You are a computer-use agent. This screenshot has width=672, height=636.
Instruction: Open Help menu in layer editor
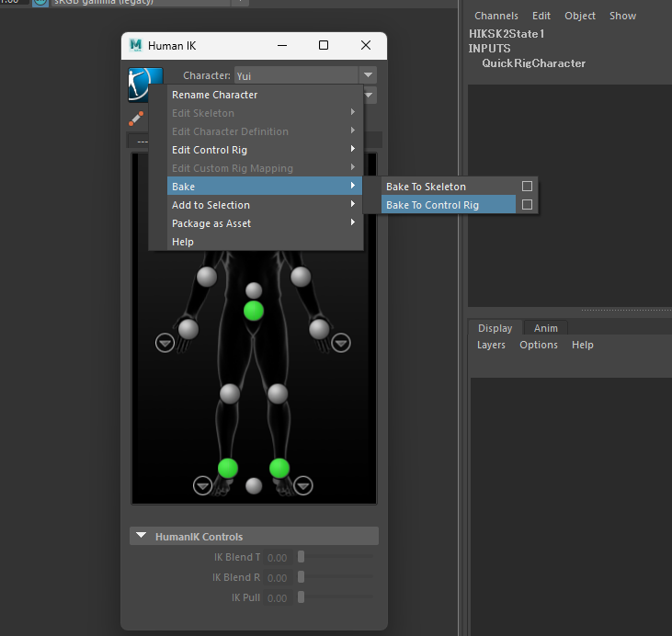(x=583, y=345)
